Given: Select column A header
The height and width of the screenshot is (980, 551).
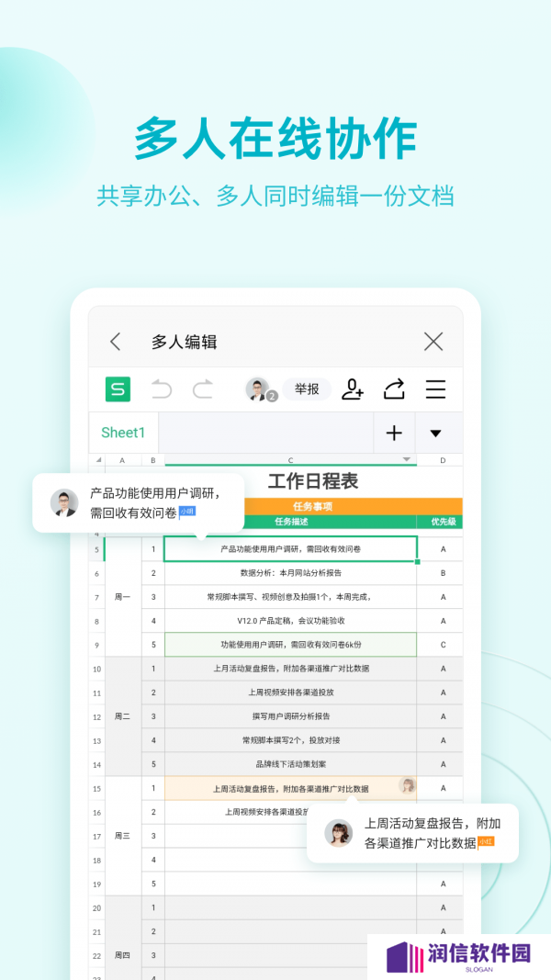Looking at the screenshot, I should [x=122, y=460].
